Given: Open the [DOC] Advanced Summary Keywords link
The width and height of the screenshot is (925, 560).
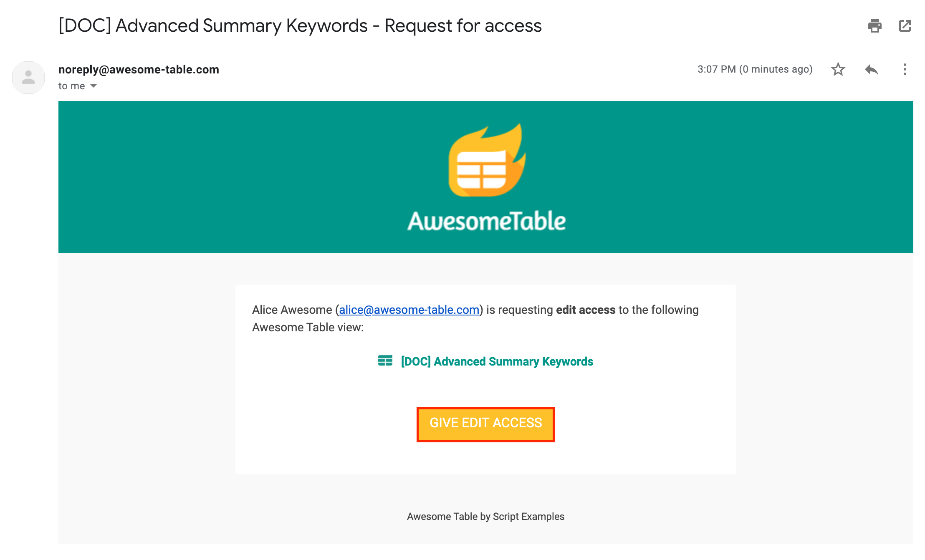Looking at the screenshot, I should click(x=497, y=361).
